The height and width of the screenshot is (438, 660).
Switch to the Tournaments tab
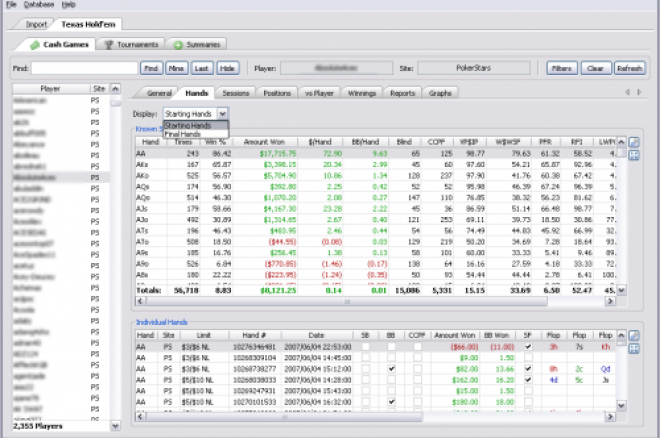(131, 44)
